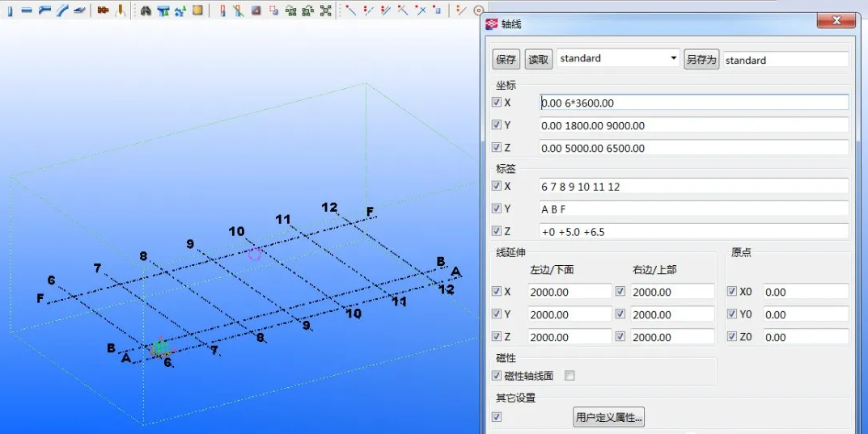Click the 保存 button
Screen dimensions: 868x434
click(506, 60)
